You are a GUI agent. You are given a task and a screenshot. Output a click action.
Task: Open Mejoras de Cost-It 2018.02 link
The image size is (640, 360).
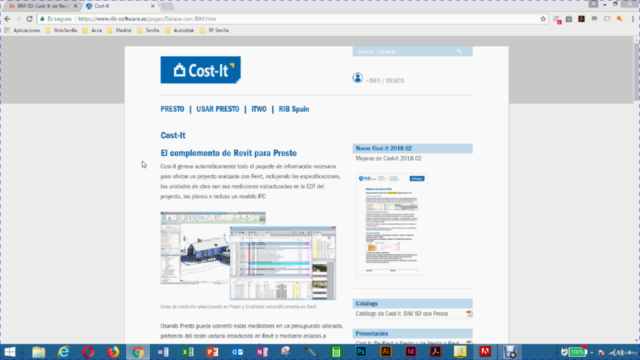click(x=388, y=158)
